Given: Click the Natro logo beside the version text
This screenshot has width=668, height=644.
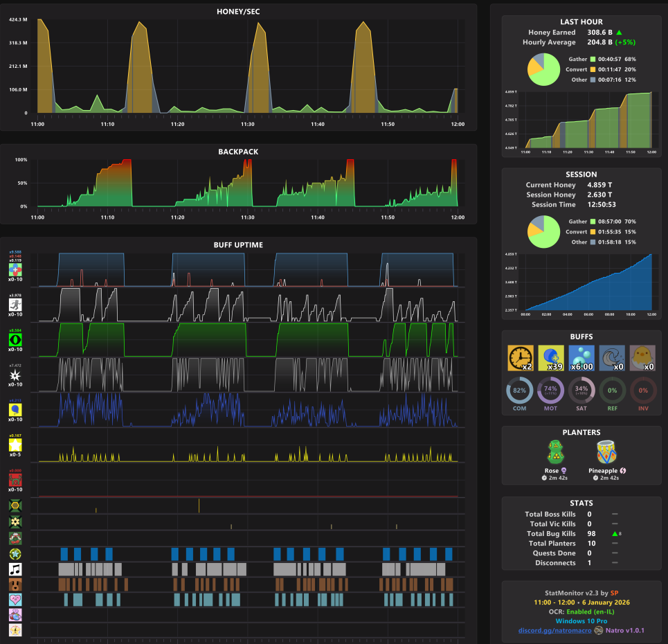Looking at the screenshot, I should [x=599, y=630].
